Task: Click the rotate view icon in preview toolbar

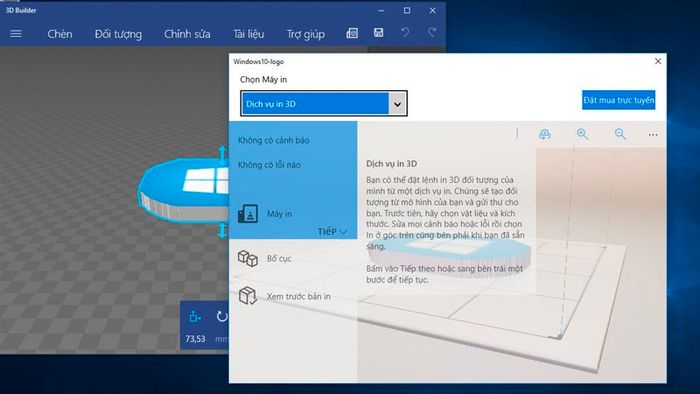Action: pos(545,134)
